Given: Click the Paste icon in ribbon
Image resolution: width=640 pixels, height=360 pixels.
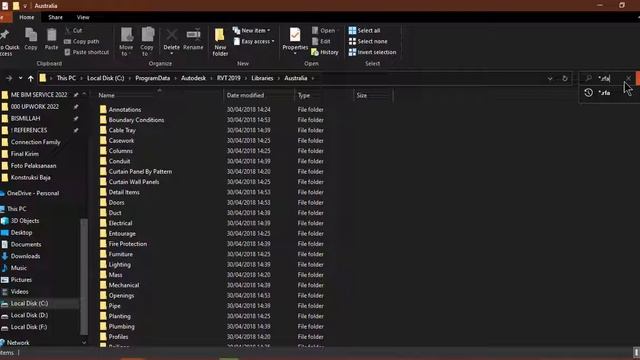Looking at the screenshot, I should 51,39.
